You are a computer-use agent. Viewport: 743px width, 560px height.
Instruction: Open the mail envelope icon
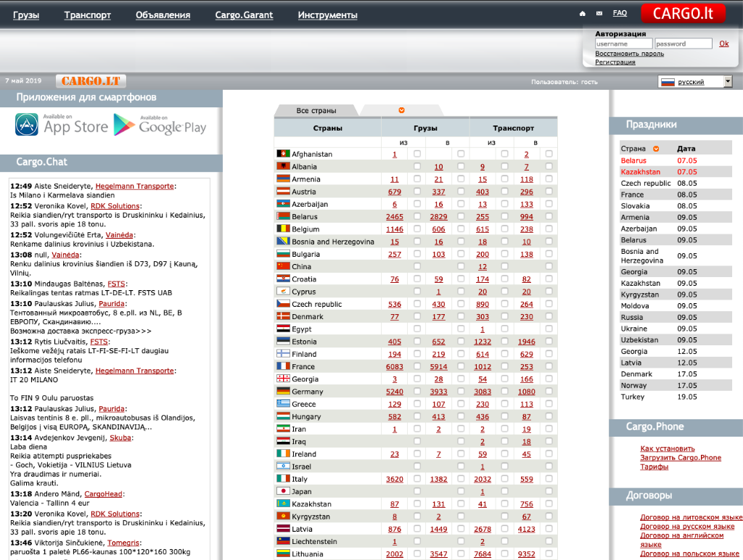[x=599, y=14]
